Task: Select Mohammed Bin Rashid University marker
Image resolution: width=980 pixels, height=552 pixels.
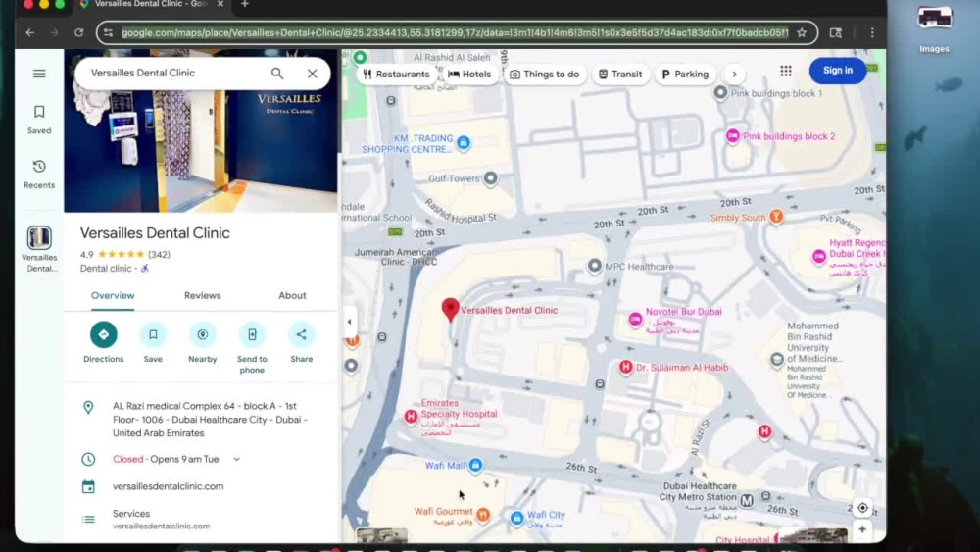Action: coord(777,360)
